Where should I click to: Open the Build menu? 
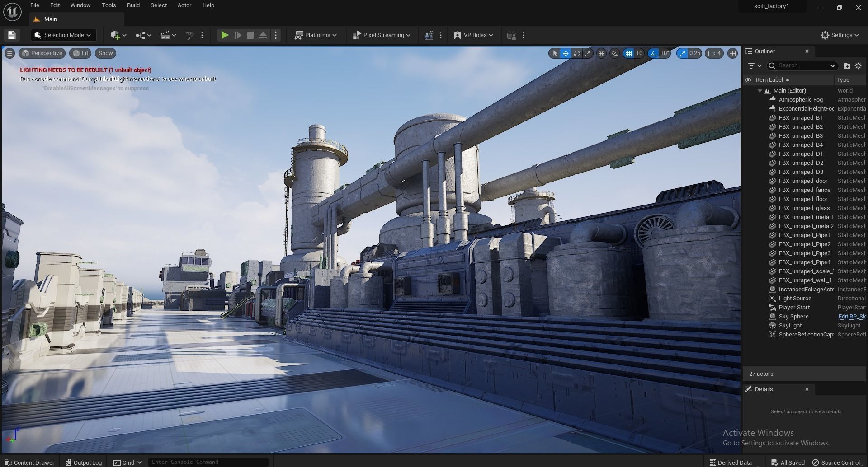pos(133,5)
